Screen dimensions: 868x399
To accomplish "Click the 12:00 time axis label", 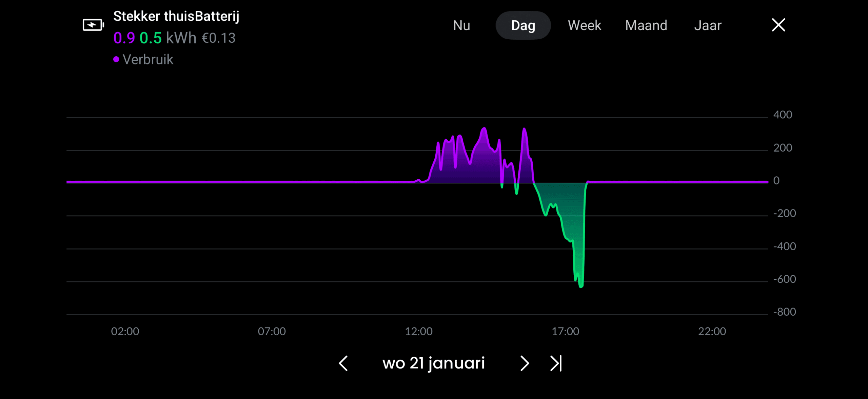I will (419, 331).
